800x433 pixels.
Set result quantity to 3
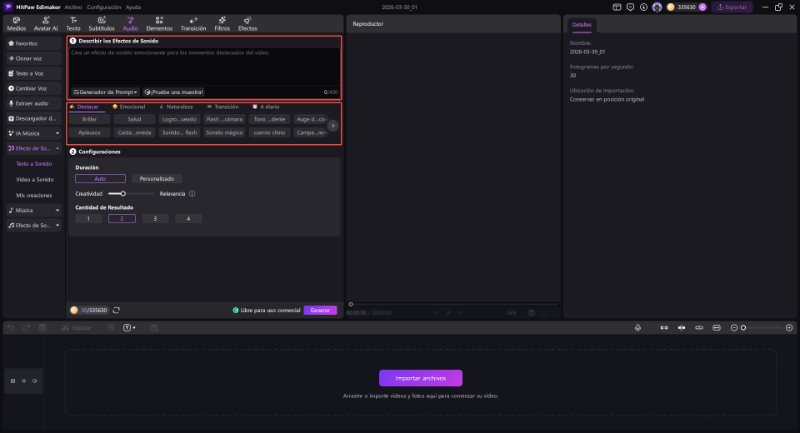coord(155,219)
